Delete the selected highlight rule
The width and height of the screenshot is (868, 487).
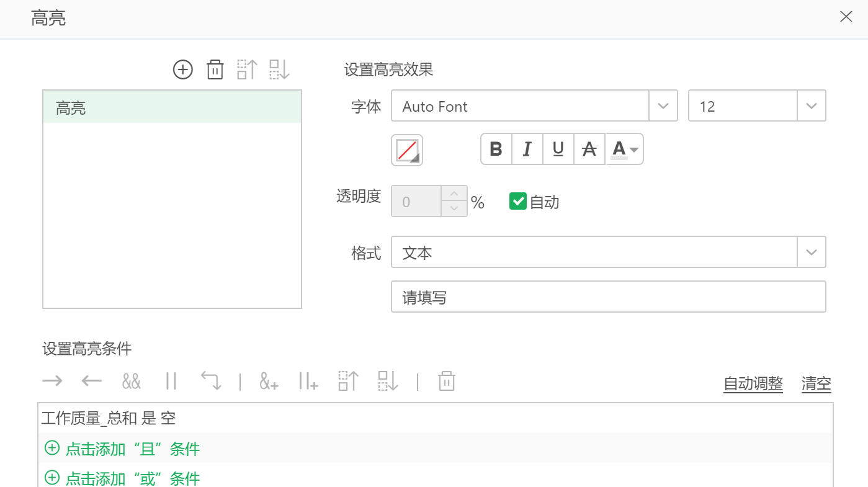[215, 69]
